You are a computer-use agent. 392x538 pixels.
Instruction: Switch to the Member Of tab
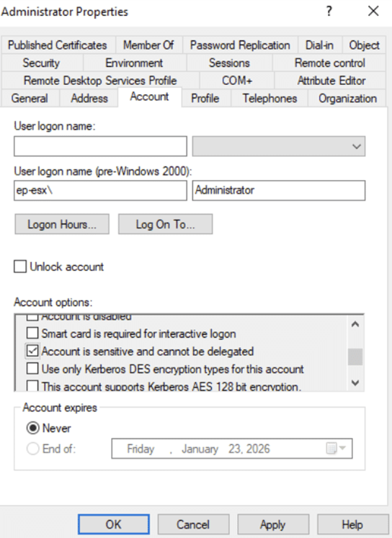pos(148,45)
